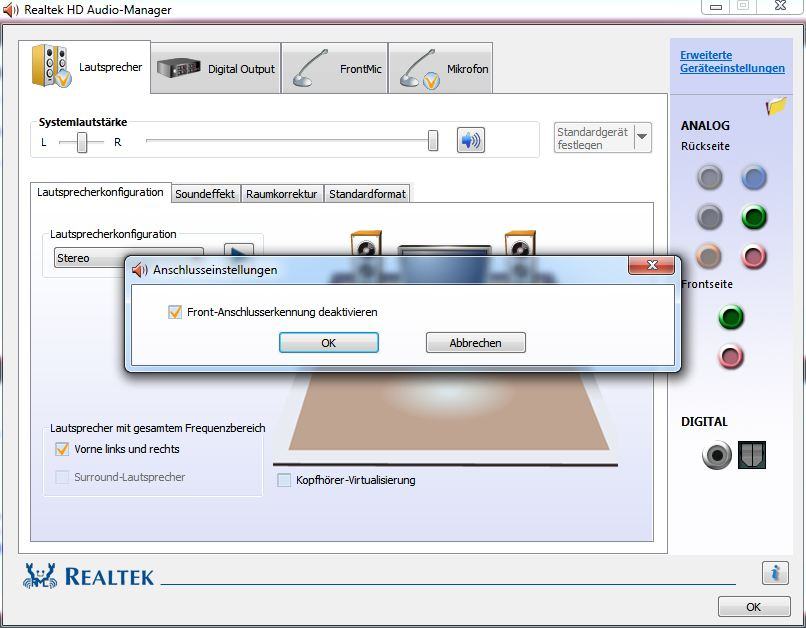Viewport: 806px width, 628px height.
Task: Click the green front panel headphone jack
Action: [730, 317]
